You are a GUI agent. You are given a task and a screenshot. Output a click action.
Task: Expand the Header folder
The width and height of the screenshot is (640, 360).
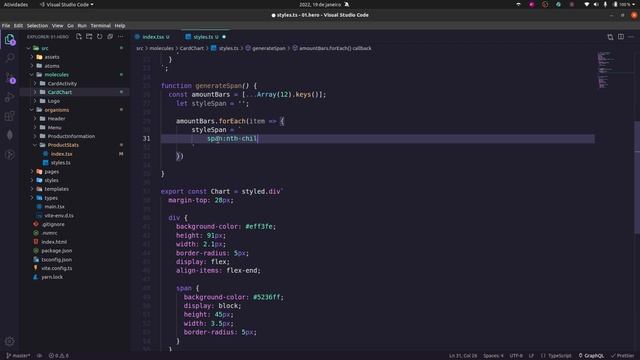56,119
